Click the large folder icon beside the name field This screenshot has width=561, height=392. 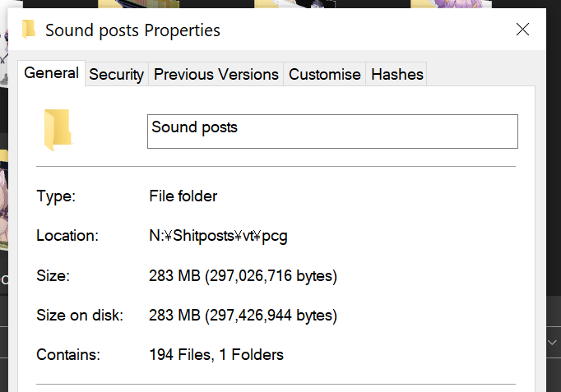pos(58,130)
